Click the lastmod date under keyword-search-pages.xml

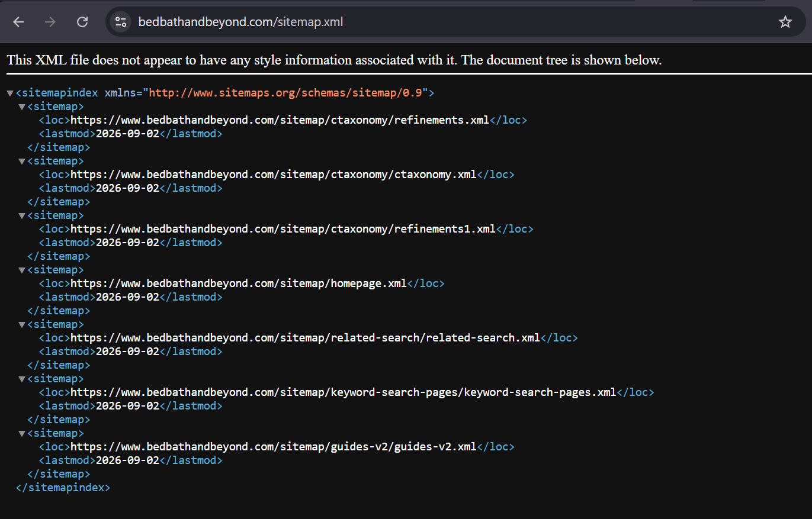point(127,406)
